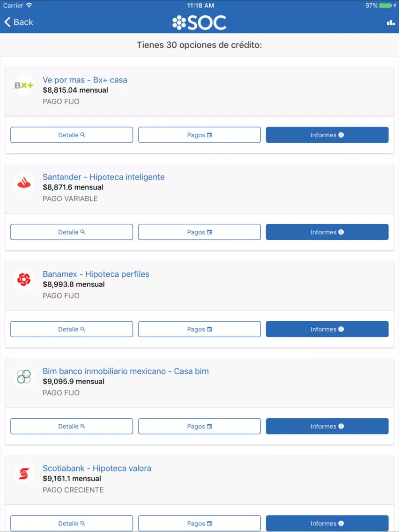Open Scotiabank - Hipoteca valora title
Image resolution: width=399 pixels, height=532 pixels.
(97, 468)
